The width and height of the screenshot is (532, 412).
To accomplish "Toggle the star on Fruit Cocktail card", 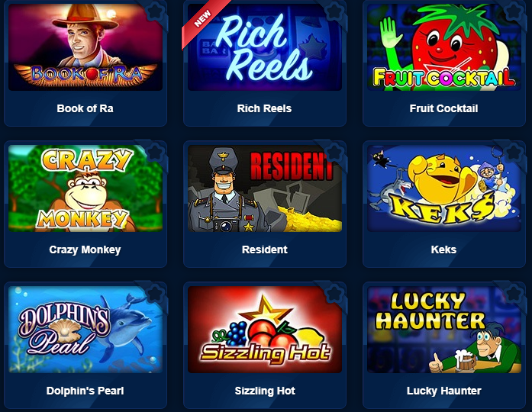I will point(514,11).
